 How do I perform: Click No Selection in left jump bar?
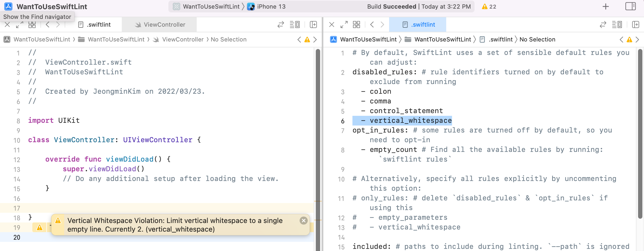(228, 40)
